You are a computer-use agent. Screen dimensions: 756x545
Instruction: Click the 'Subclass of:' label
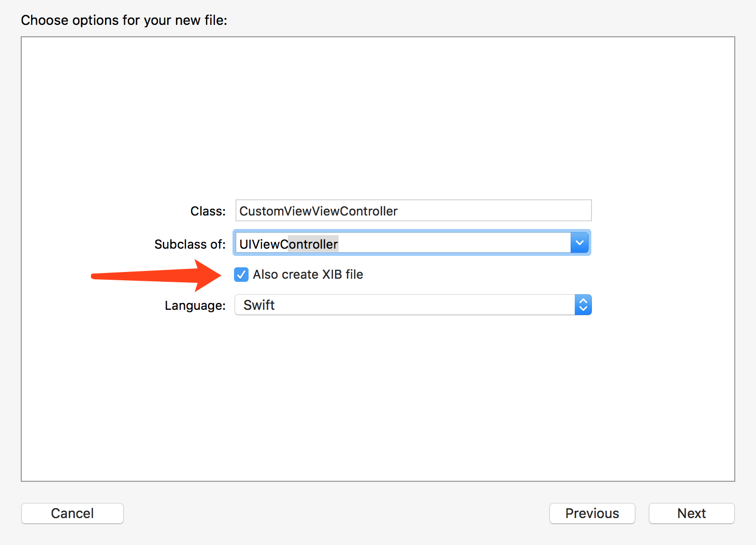[190, 244]
